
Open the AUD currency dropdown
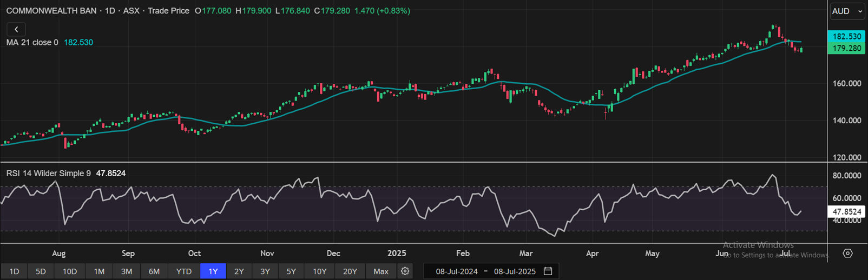coord(847,11)
